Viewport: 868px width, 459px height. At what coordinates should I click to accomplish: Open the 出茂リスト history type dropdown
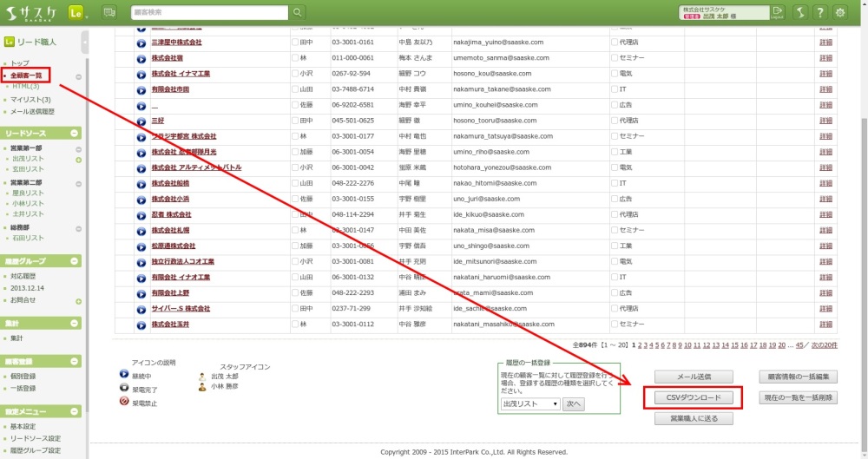[530, 403]
